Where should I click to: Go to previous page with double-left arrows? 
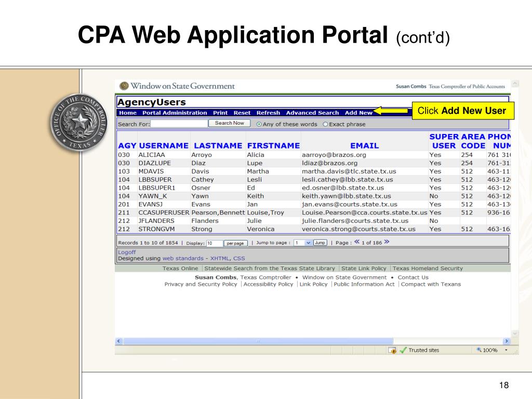point(357,242)
